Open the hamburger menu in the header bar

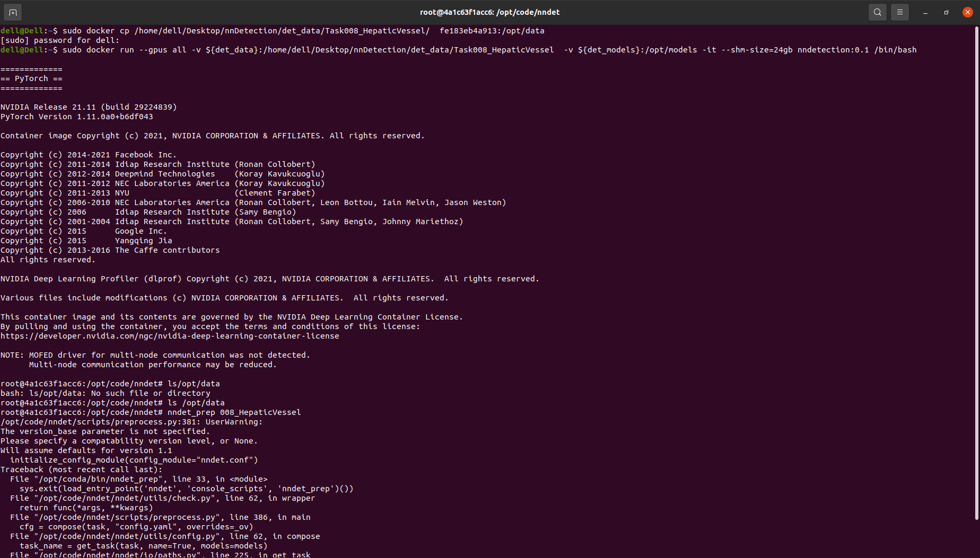click(900, 12)
